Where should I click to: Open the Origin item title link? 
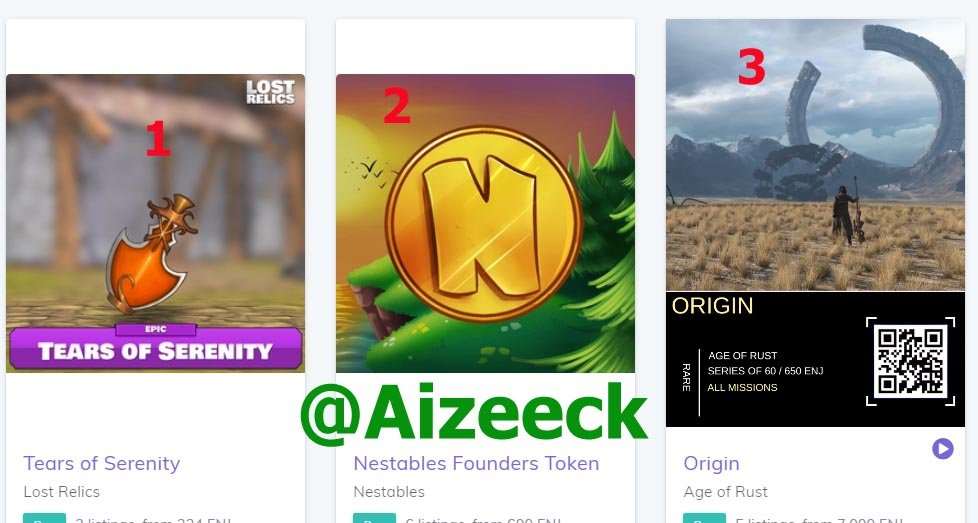pos(711,463)
